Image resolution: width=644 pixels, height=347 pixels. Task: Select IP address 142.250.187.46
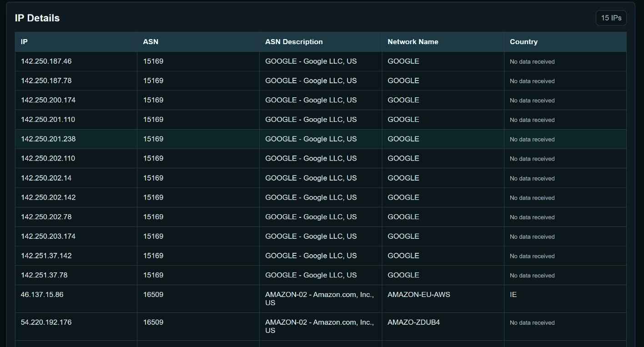[x=46, y=61]
